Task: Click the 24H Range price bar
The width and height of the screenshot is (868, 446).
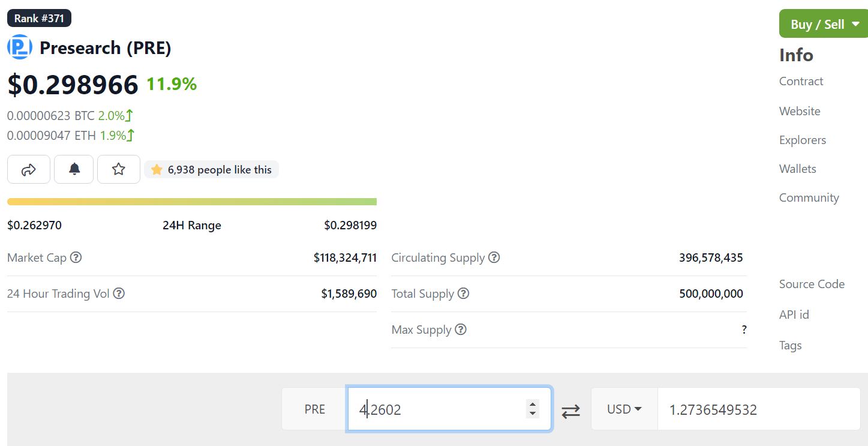Action: point(192,202)
